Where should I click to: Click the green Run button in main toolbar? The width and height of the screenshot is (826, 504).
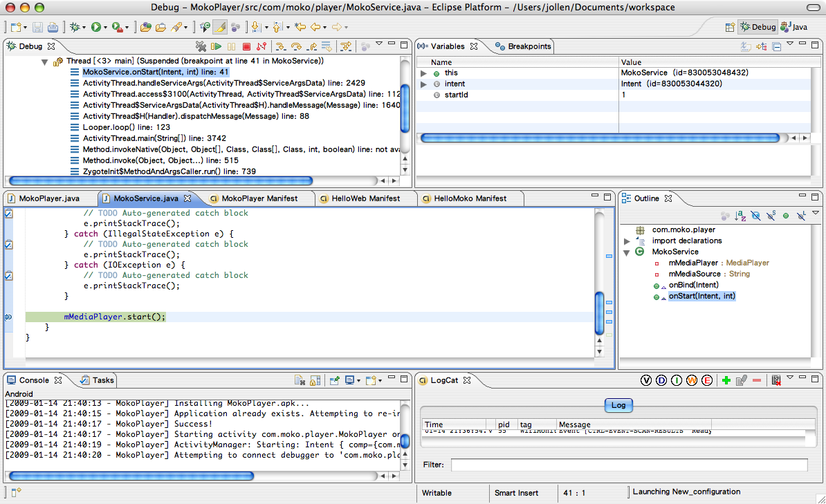pyautogui.click(x=96, y=27)
